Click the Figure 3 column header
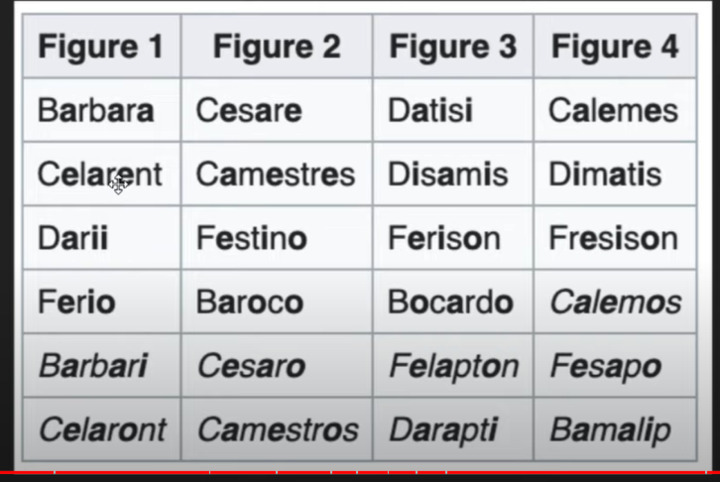 pos(452,46)
